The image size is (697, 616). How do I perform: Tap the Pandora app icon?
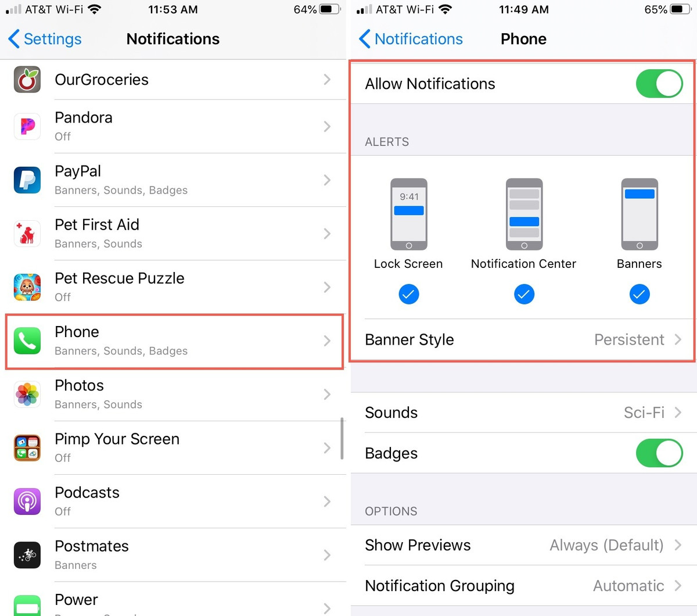27,127
